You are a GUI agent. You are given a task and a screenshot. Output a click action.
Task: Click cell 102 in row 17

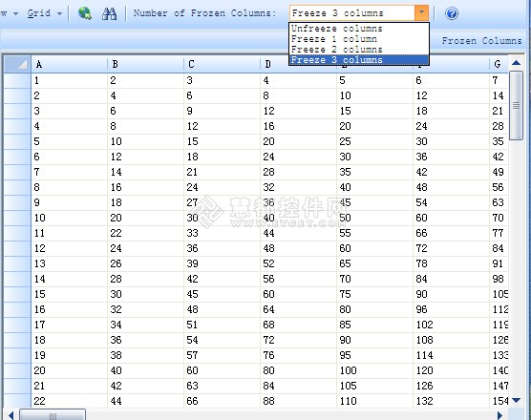[x=452, y=325]
